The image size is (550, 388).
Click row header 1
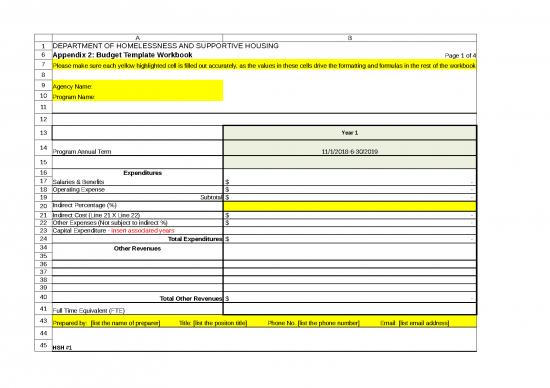[43, 46]
